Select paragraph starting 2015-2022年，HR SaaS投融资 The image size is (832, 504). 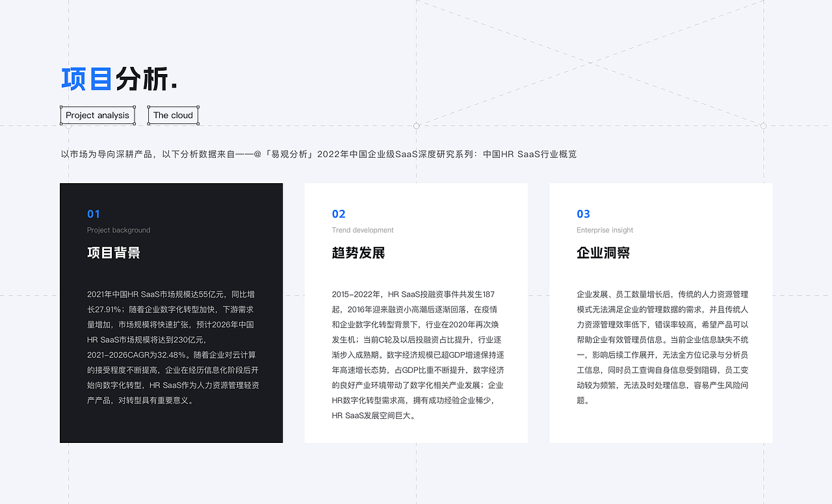[418, 355]
